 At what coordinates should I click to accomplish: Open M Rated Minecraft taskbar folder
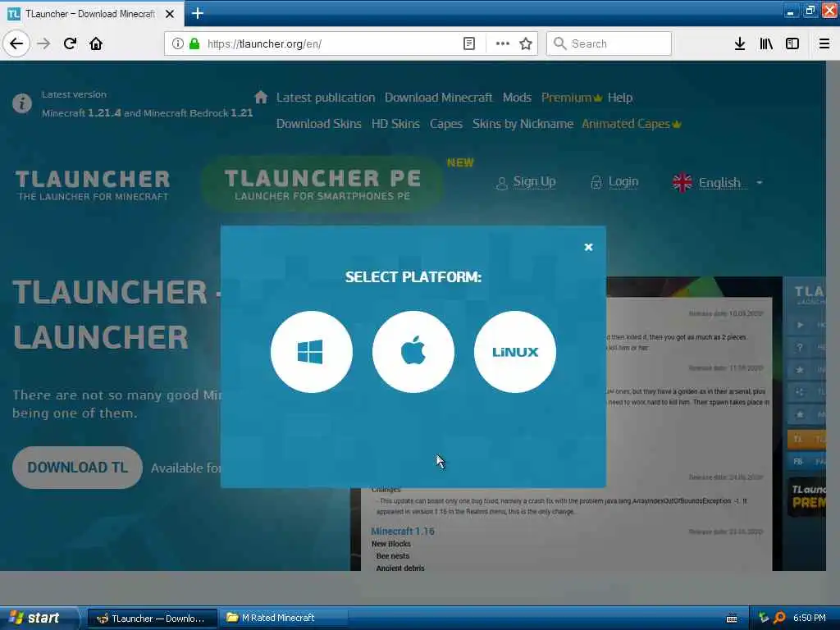[x=282, y=618]
